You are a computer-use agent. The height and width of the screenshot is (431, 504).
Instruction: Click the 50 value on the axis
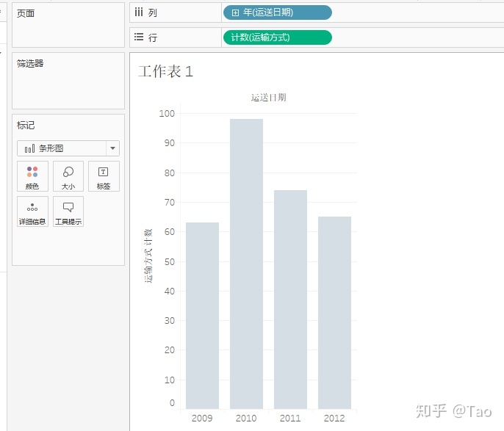(170, 261)
